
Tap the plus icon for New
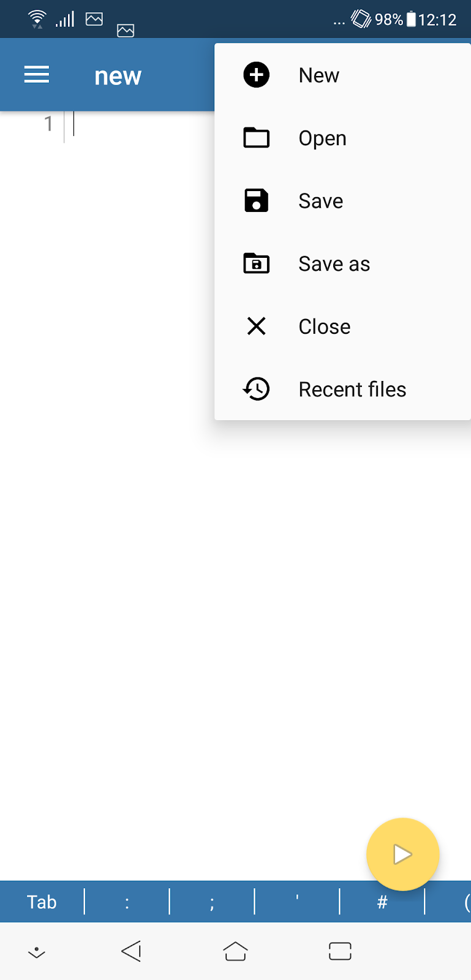click(x=257, y=75)
